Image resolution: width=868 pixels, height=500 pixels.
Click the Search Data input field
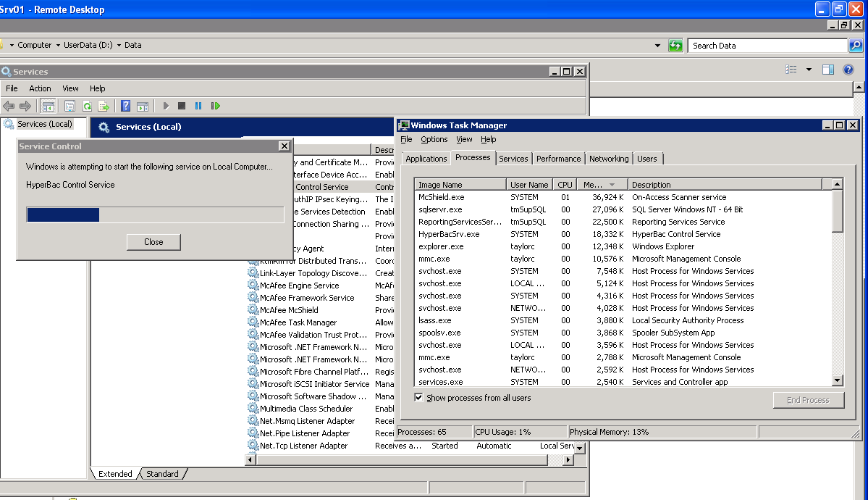pos(766,46)
